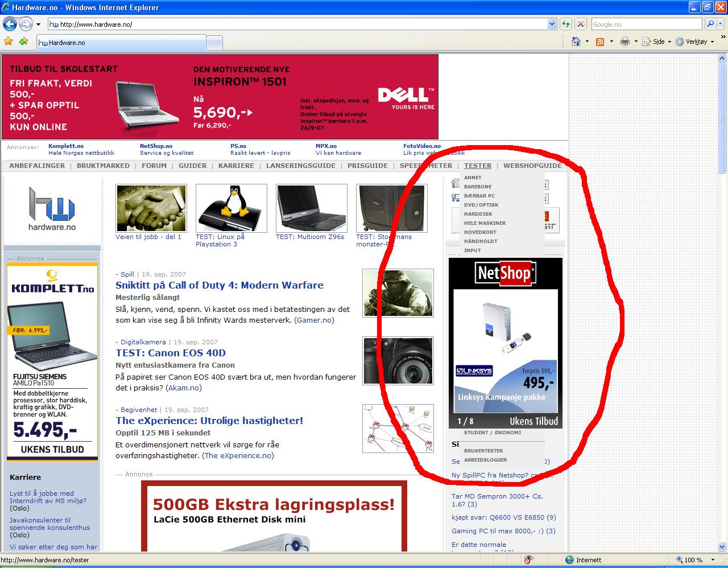Click the Google.no search box
Viewport: 728px width, 568px height.
tap(646, 24)
